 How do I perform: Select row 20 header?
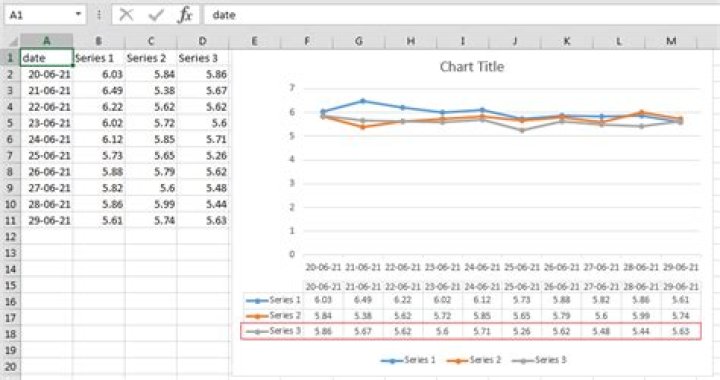tap(10, 367)
